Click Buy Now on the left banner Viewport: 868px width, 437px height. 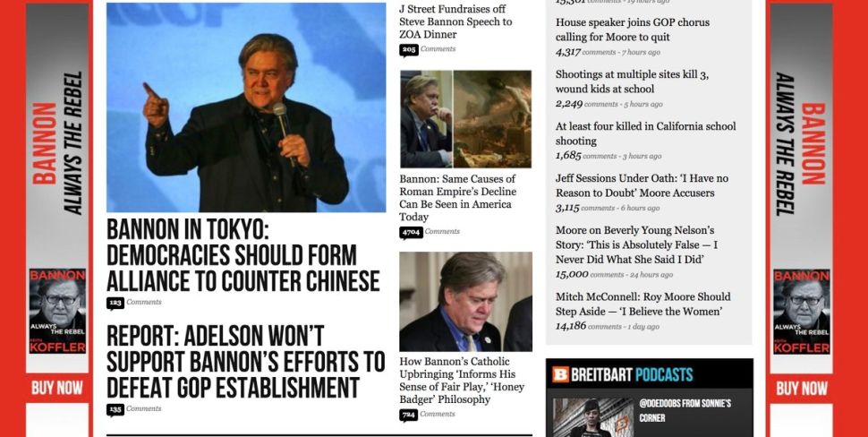[57, 388]
